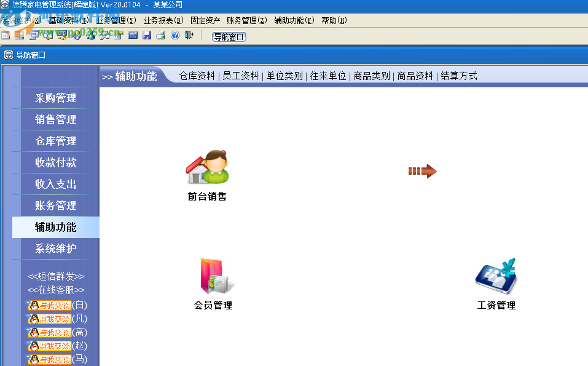This screenshot has height=366, width=588.
Task: Click the QQ chat icon labeled (马)
Action: tap(49, 359)
